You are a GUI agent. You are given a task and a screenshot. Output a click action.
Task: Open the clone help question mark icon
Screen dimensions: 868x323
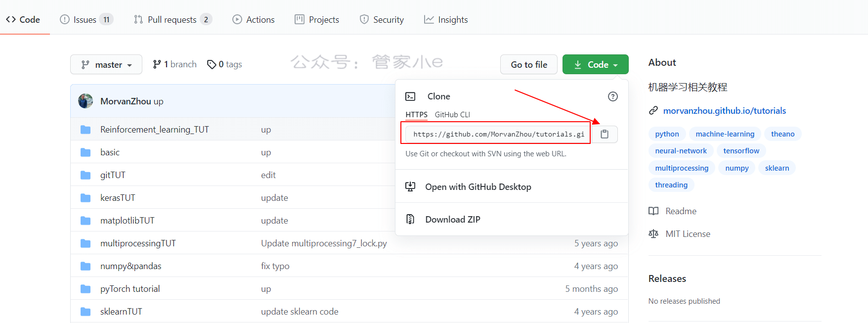click(612, 96)
